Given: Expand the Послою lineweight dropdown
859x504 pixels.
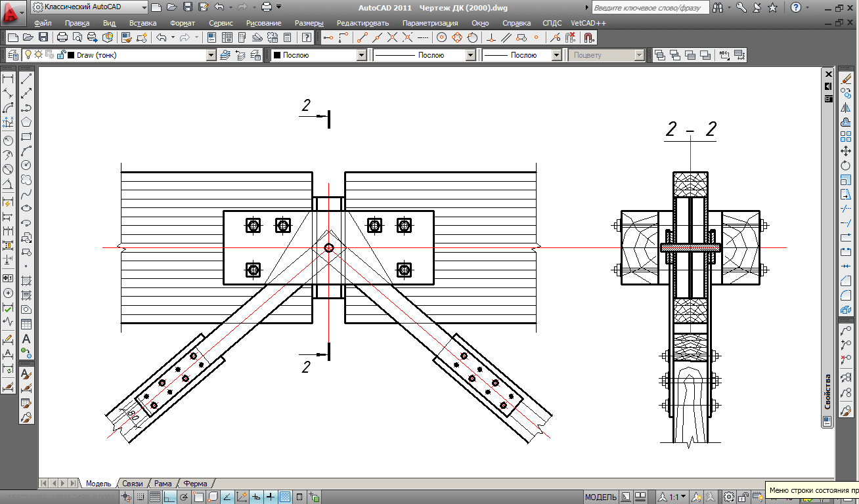Looking at the screenshot, I should coord(557,55).
